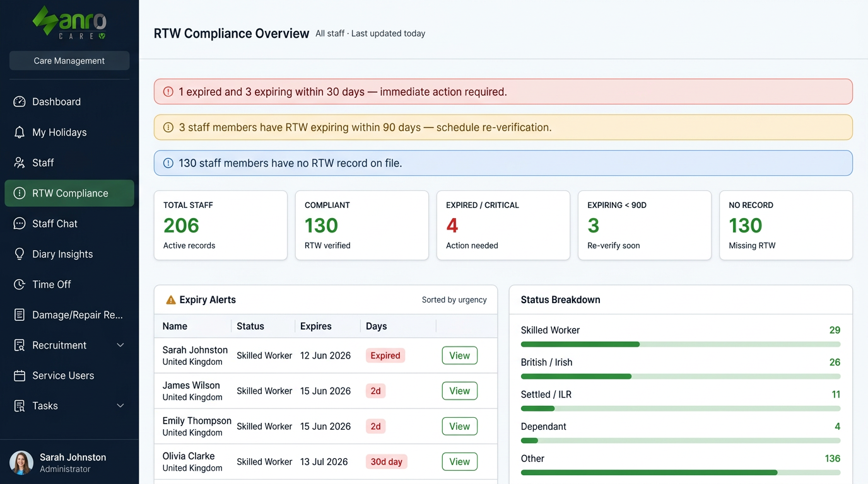Click the Dashboard gauge icon
Screen dimensions: 868x484
[20, 101]
